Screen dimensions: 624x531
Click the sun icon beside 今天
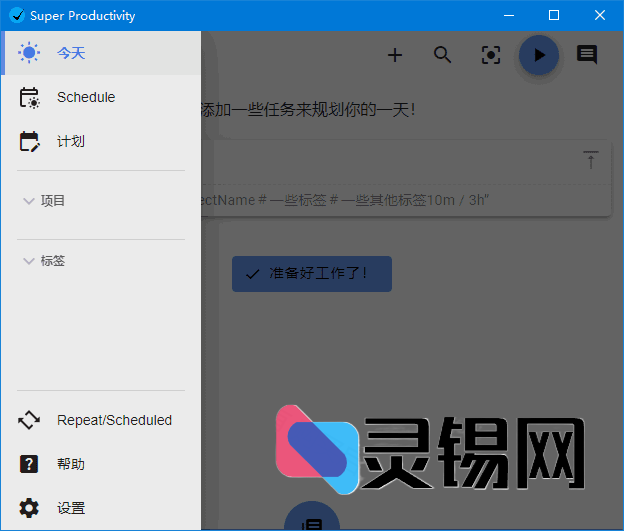click(29, 53)
